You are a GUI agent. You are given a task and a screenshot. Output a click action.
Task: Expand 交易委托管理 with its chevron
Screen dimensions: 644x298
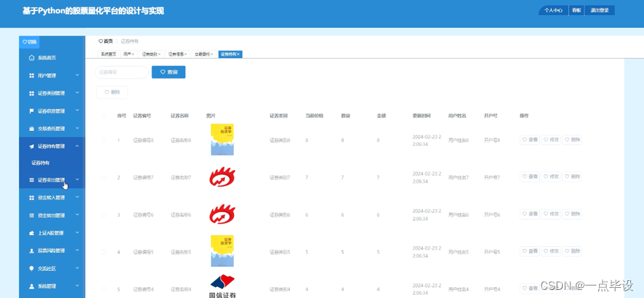click(x=77, y=128)
